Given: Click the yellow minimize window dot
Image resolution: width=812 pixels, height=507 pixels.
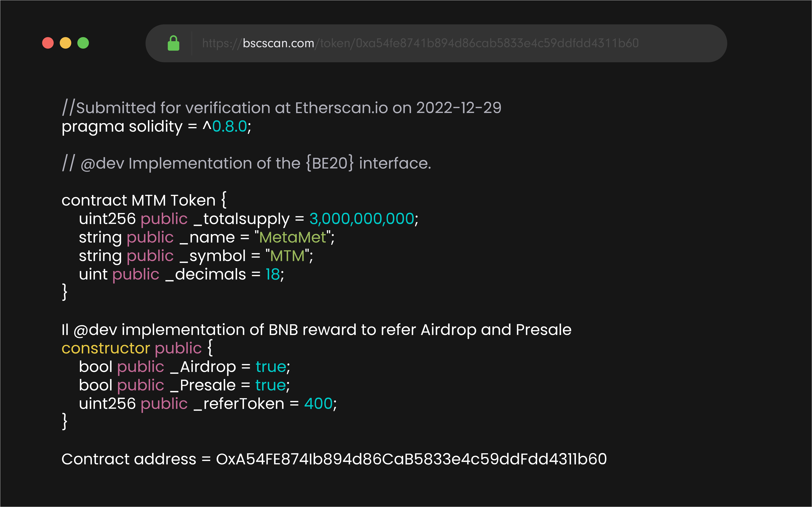Looking at the screenshot, I should pos(65,43).
